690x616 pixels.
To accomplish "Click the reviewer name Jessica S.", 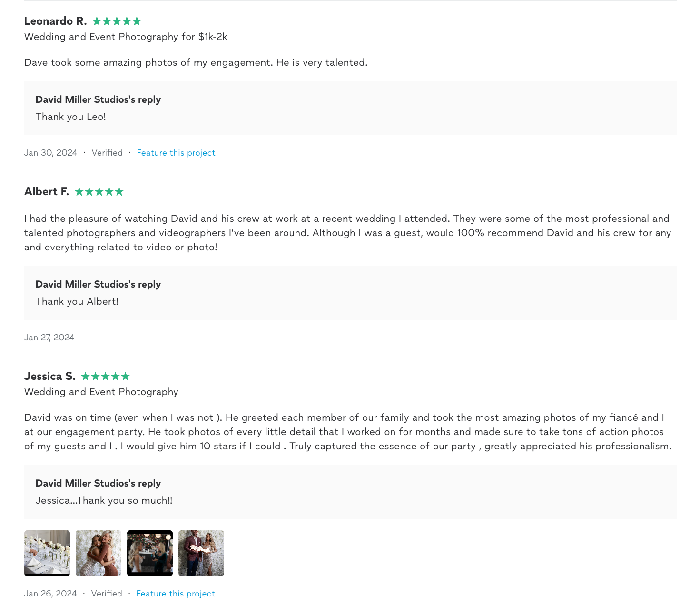I will tap(50, 377).
